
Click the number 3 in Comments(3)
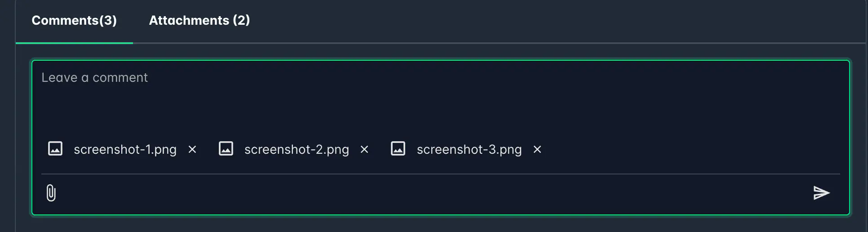pyautogui.click(x=108, y=21)
